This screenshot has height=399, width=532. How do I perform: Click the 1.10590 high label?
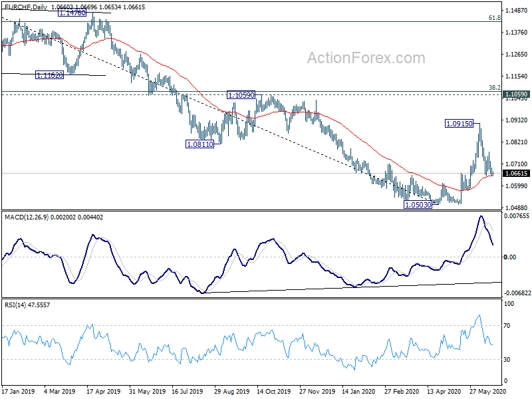pyautogui.click(x=241, y=95)
